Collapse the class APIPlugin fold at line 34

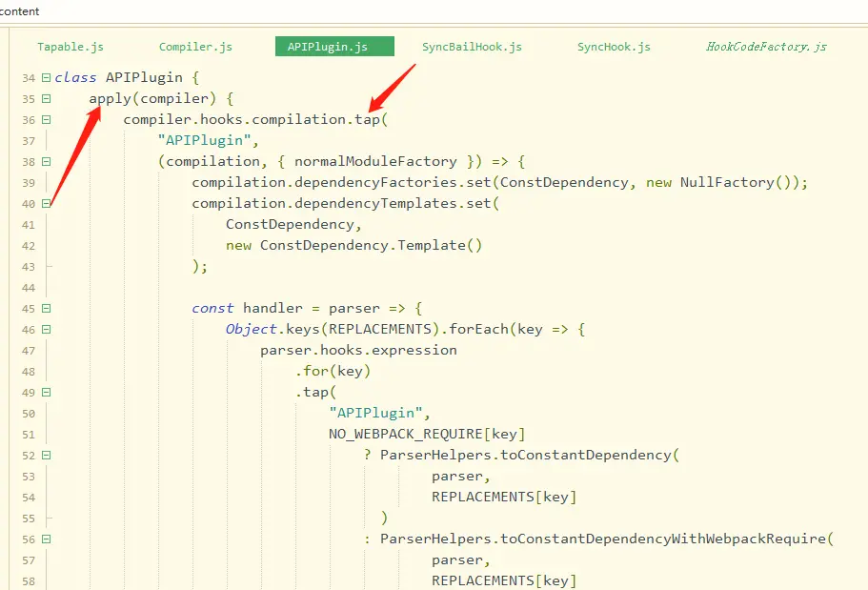coord(46,77)
